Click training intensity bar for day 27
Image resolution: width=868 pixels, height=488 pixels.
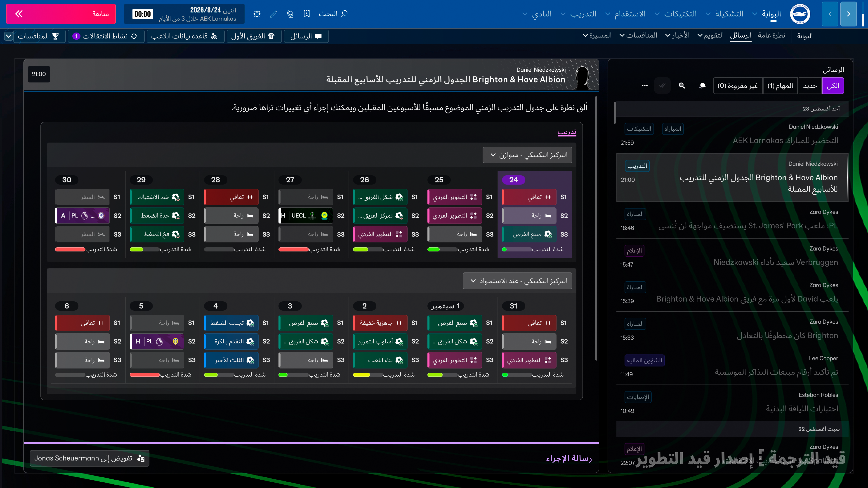tap(294, 250)
